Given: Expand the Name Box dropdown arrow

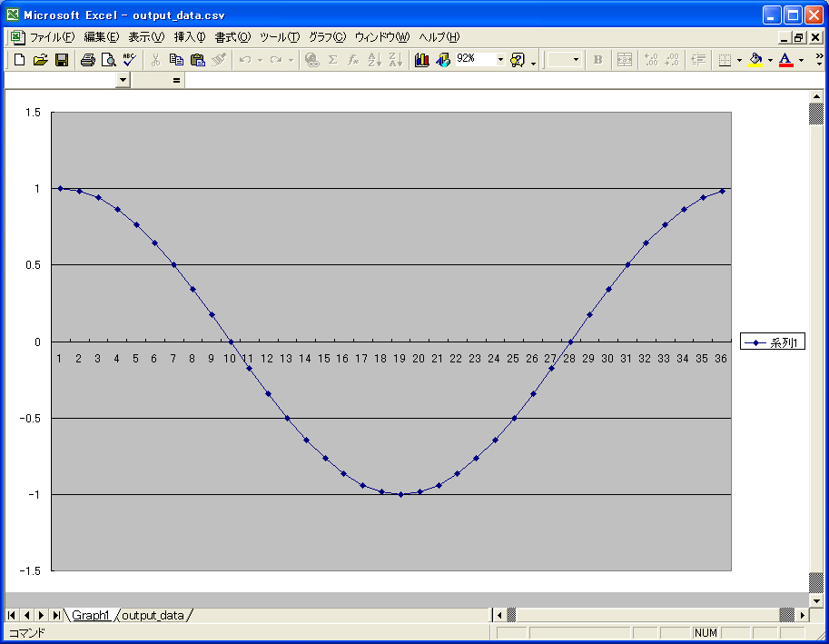Looking at the screenshot, I should pos(123,80).
